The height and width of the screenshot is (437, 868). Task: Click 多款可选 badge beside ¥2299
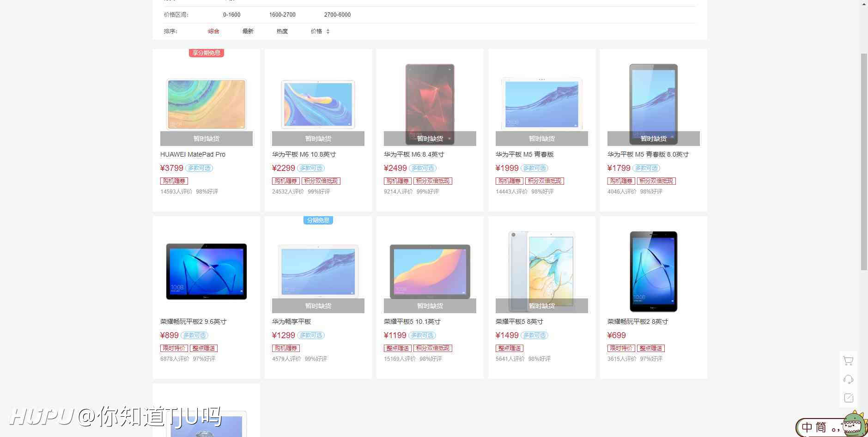[311, 168]
